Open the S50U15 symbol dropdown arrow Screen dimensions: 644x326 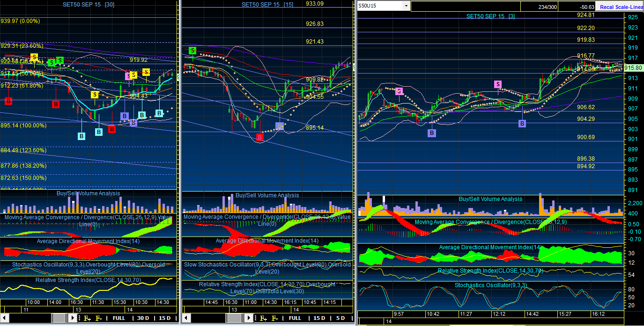(x=407, y=6)
